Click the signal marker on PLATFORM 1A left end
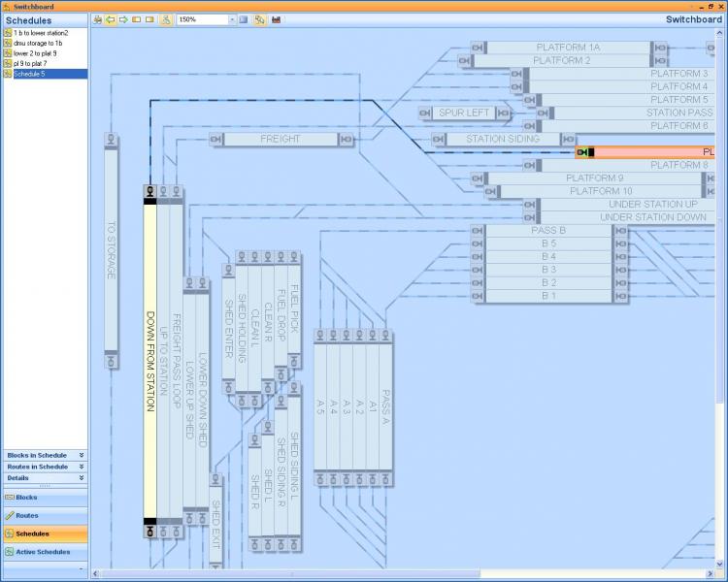Viewport: 728px width, 582px height. (479, 48)
